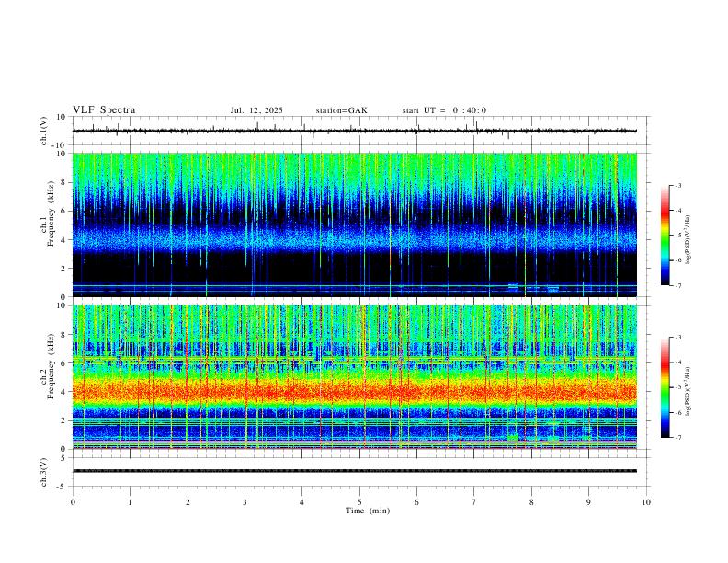Click the 'station=GAK' label

[x=341, y=110]
